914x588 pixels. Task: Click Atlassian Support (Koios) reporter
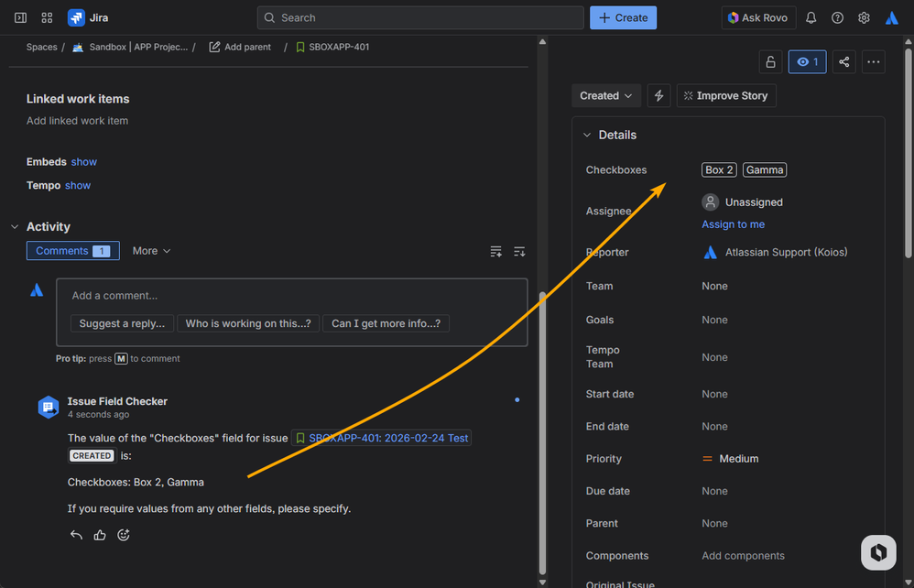775,253
